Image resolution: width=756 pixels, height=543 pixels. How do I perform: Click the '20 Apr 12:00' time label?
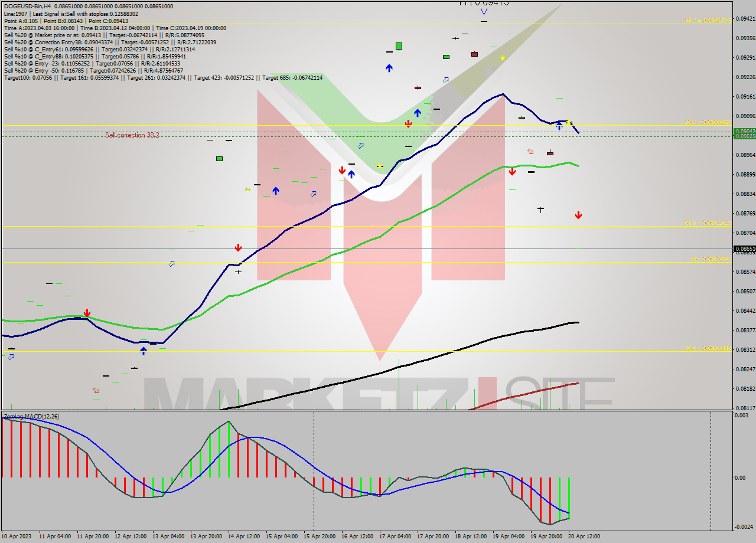click(584, 537)
